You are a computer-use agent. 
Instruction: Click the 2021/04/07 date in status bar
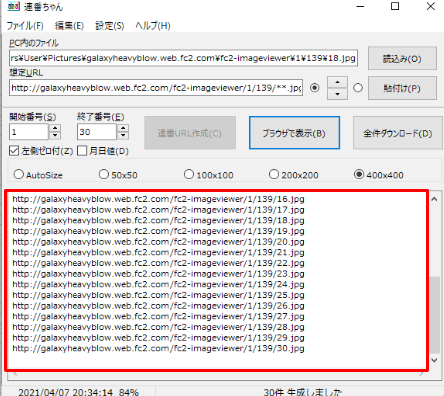[43, 392]
